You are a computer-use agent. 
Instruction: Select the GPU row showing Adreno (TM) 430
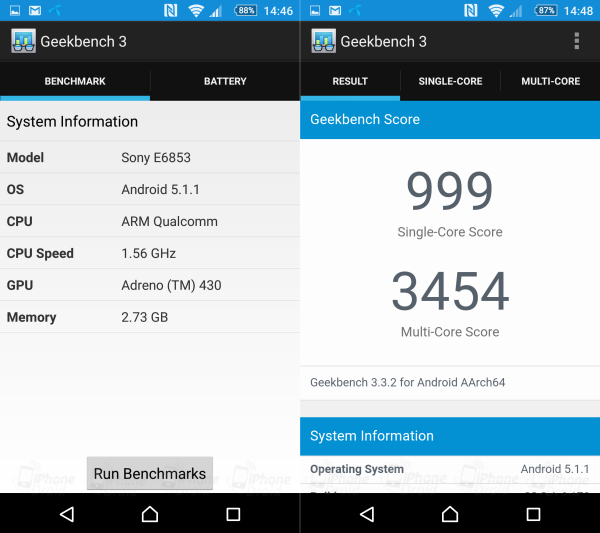point(150,285)
